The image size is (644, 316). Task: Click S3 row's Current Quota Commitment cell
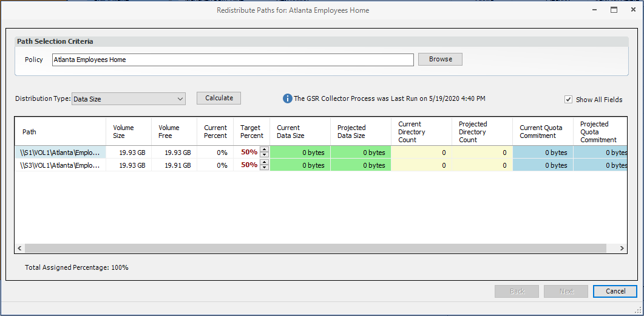tap(543, 165)
